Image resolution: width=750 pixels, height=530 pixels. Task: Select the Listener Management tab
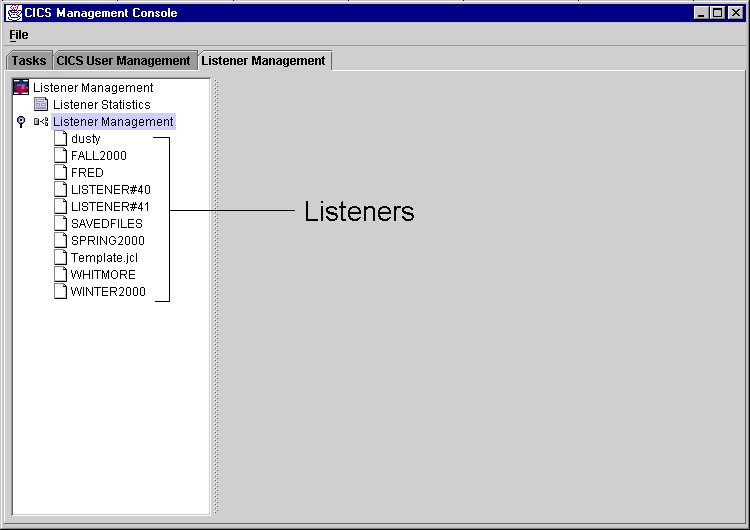264,61
